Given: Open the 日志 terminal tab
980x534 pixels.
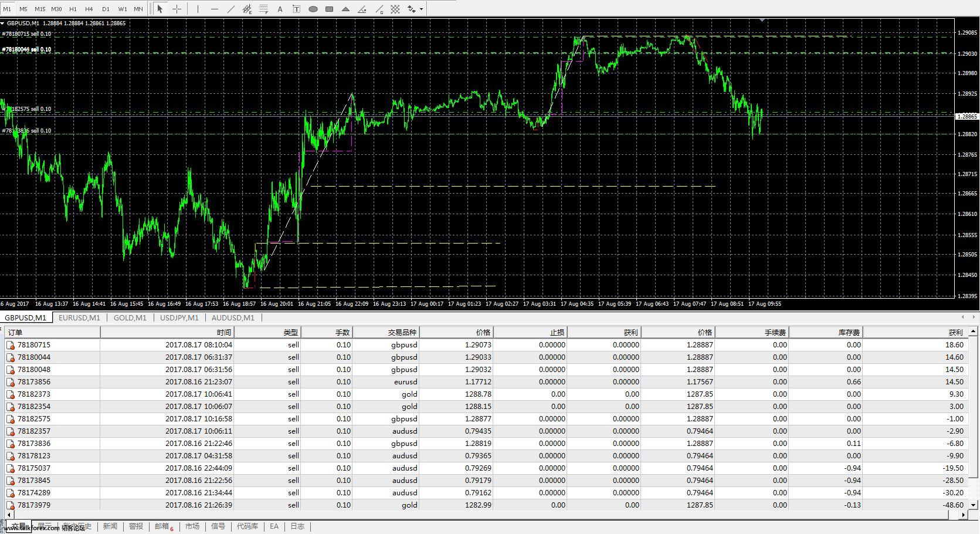Looking at the screenshot, I should (297, 526).
